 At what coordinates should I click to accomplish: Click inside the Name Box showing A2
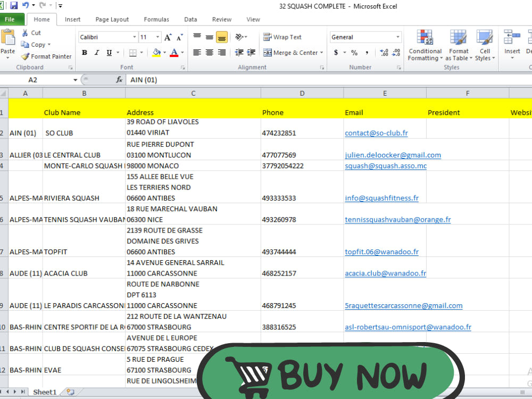(32, 79)
